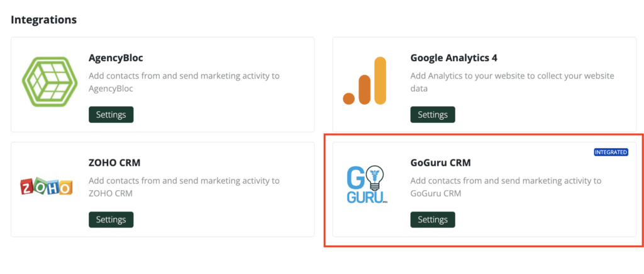
Task: Select the GoGuru CRM title
Action: click(x=440, y=163)
